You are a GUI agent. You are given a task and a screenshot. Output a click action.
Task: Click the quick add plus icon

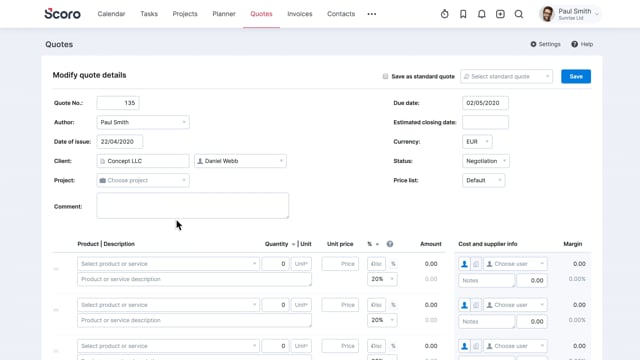500,14
